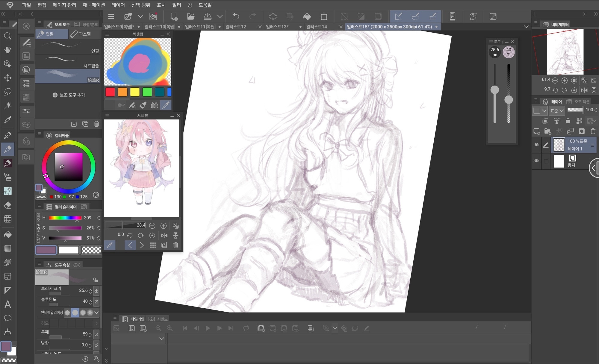Image resolution: width=599 pixels, height=364 pixels.
Task: Toggle snap to special ruler icon
Action: [415, 16]
